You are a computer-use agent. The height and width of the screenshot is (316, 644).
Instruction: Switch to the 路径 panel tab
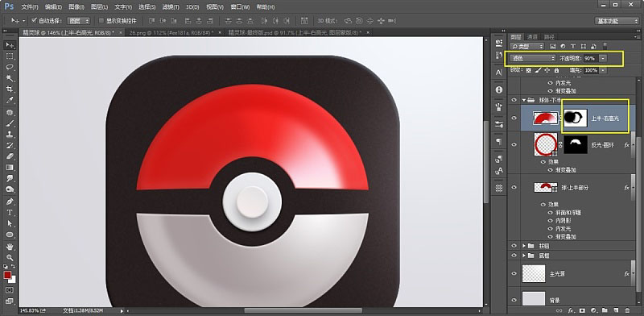click(549, 36)
